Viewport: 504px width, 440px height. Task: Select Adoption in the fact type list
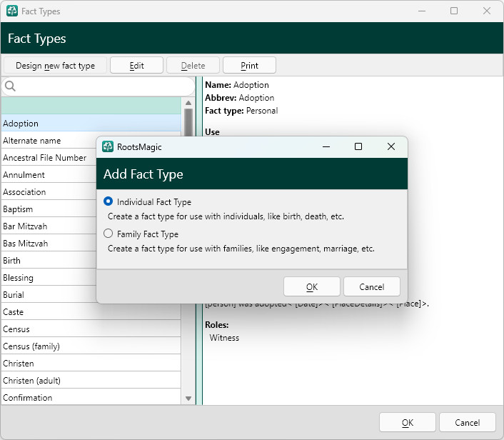91,123
